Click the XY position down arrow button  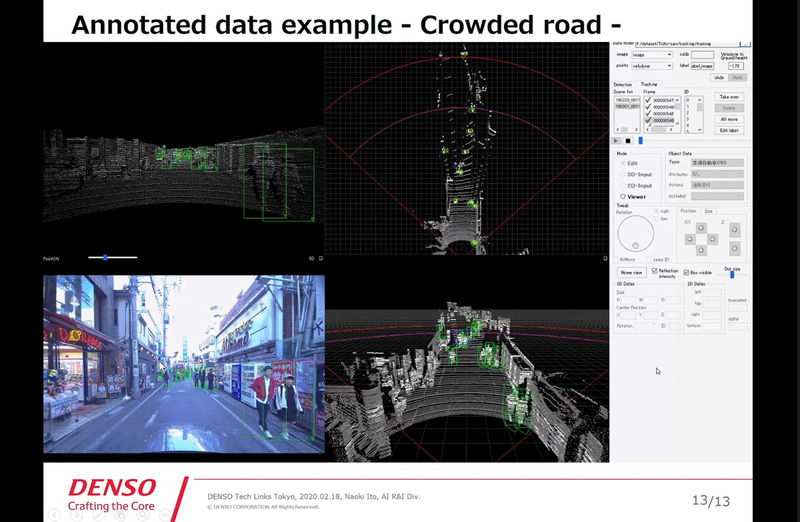[x=701, y=250]
